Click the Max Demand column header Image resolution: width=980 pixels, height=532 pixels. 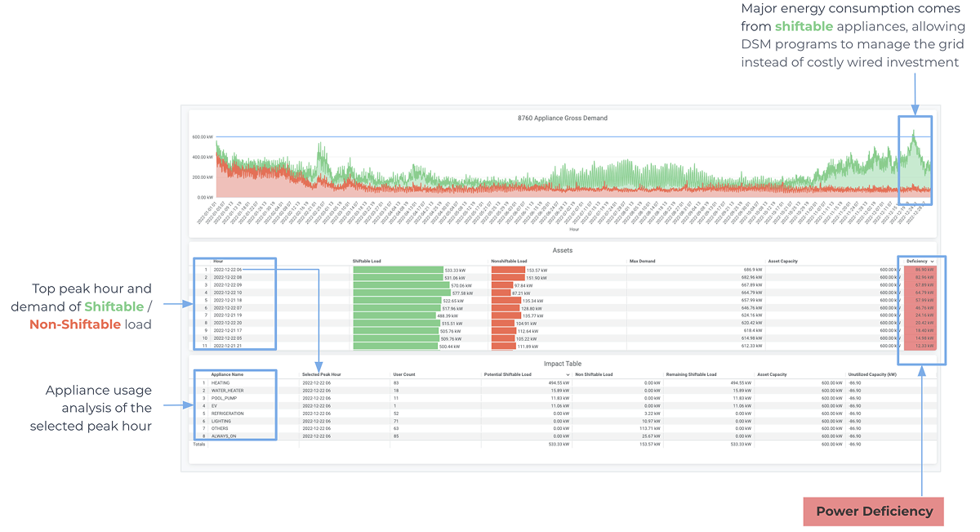(642, 262)
